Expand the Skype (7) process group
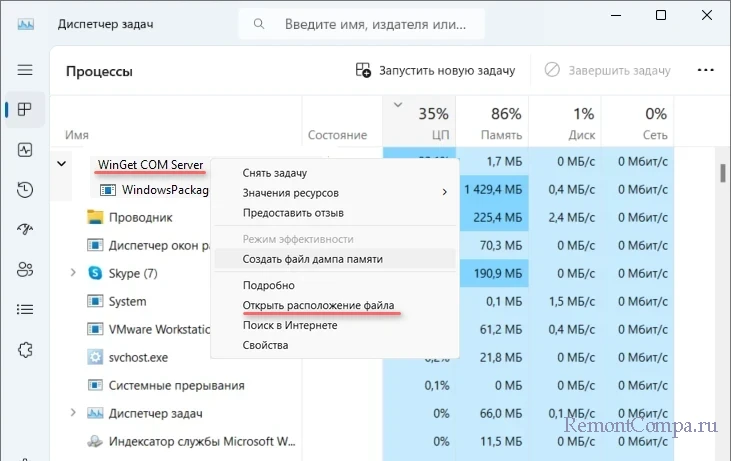The height and width of the screenshot is (461, 731). coord(73,273)
